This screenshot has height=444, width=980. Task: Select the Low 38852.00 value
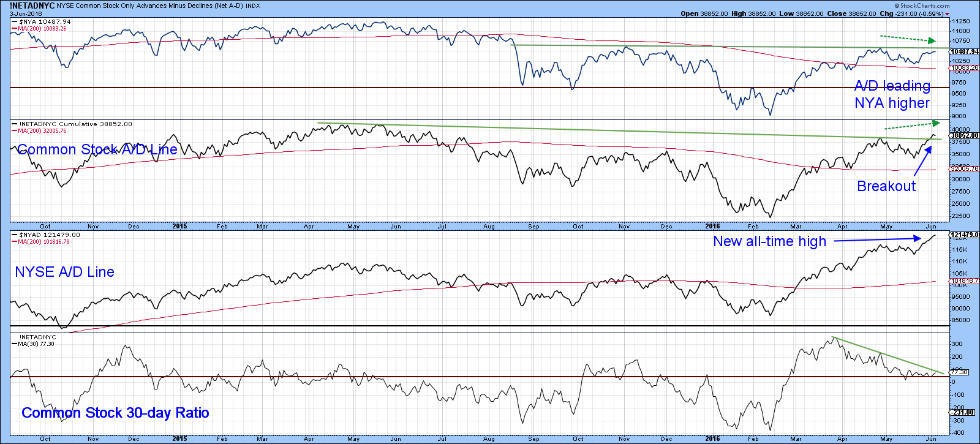coord(801,13)
